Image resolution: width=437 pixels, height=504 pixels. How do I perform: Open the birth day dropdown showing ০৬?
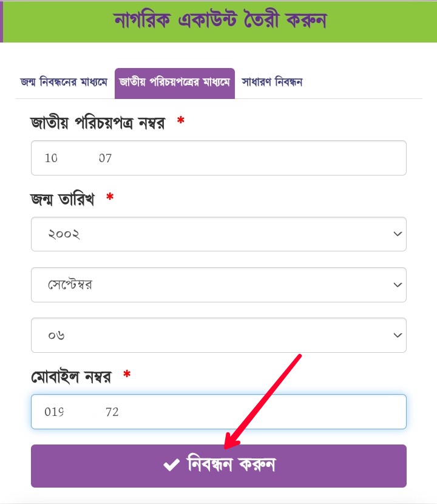(x=218, y=335)
